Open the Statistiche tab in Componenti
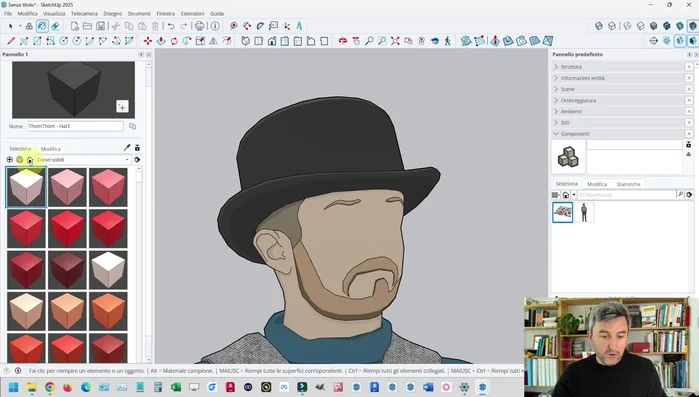Image resolution: width=699 pixels, height=397 pixels. 628,184
